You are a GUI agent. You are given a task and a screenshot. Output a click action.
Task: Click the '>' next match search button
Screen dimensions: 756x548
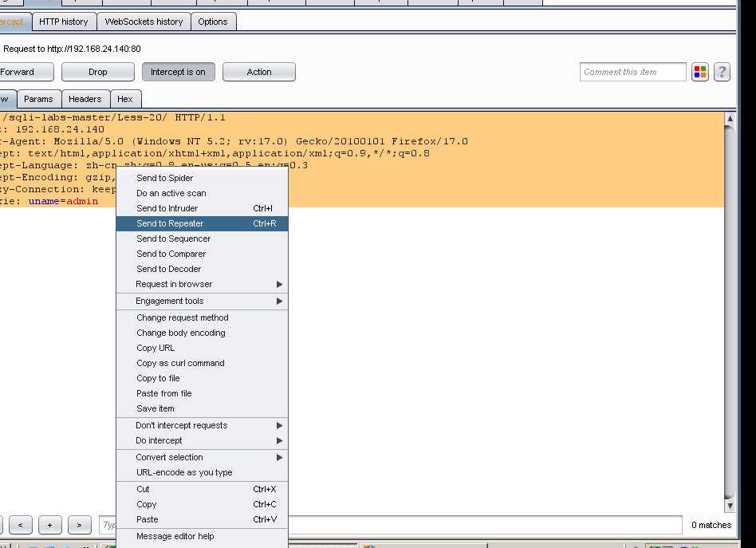pyautogui.click(x=79, y=525)
